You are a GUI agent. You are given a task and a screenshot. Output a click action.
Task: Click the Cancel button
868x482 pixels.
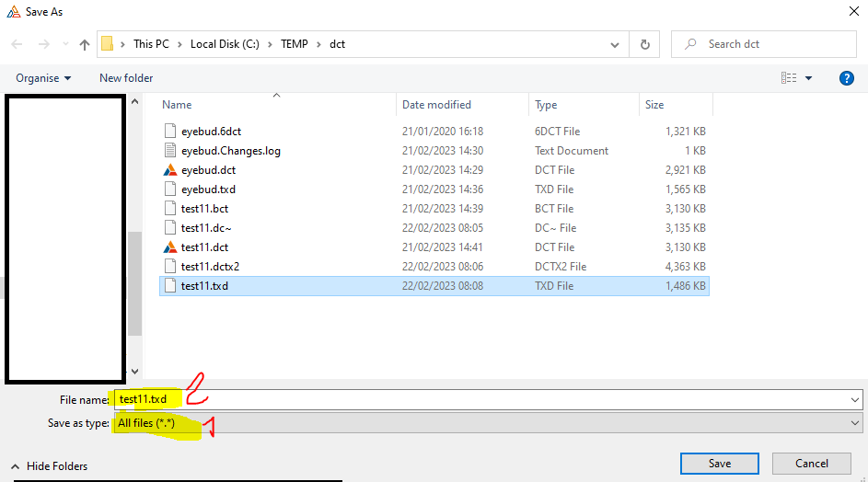(811, 464)
